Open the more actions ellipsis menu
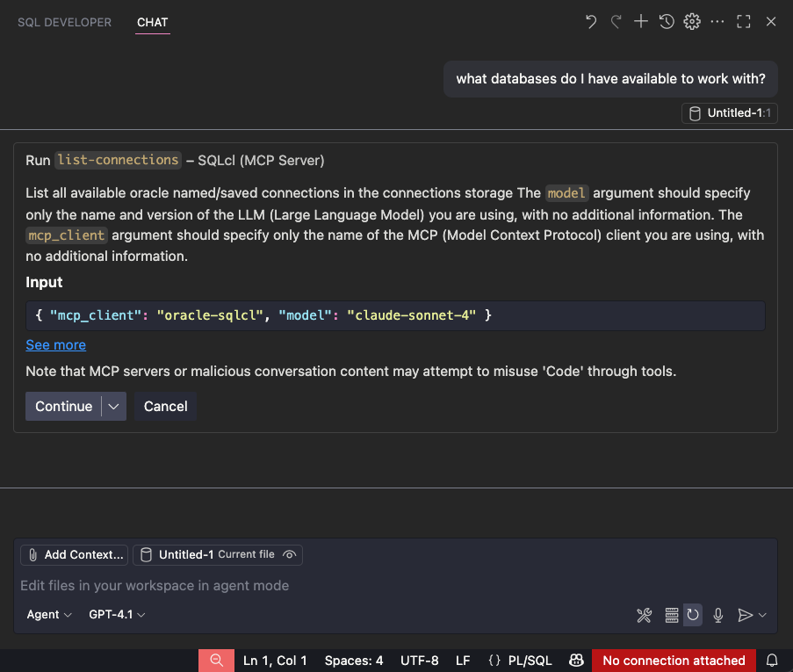 tap(717, 22)
